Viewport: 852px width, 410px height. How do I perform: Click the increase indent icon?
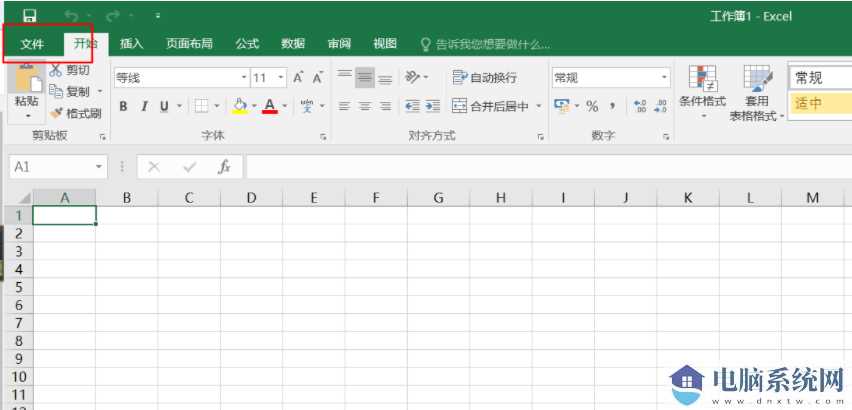click(x=433, y=106)
